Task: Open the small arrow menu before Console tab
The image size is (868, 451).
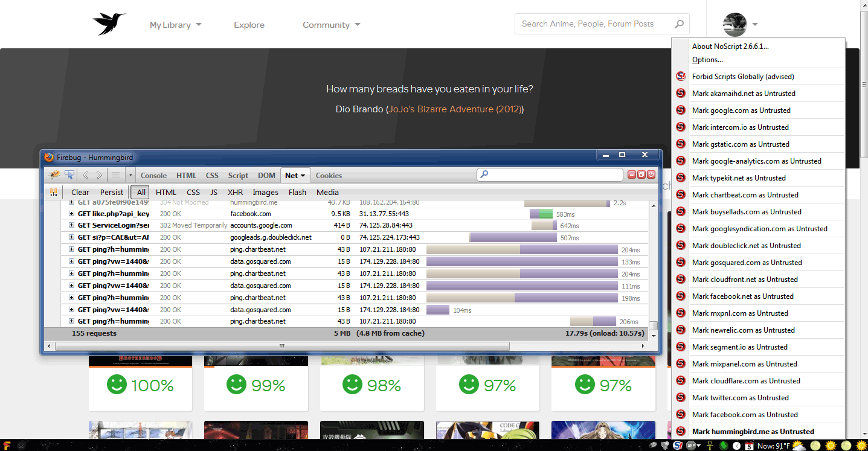Action: pyautogui.click(x=130, y=175)
